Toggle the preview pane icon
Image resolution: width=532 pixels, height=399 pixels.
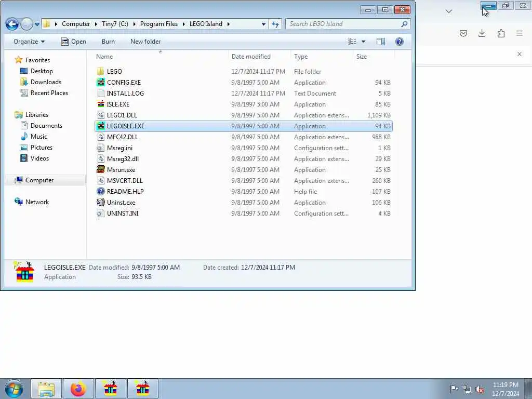(381, 42)
